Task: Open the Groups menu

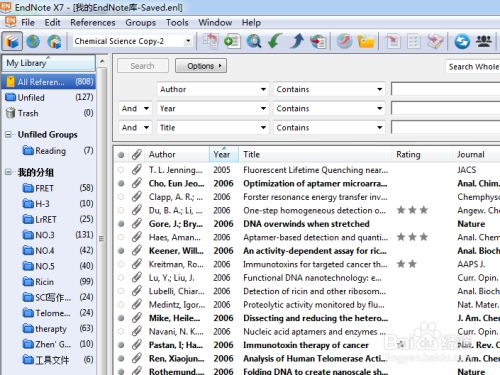Action: pyautogui.click(x=141, y=22)
